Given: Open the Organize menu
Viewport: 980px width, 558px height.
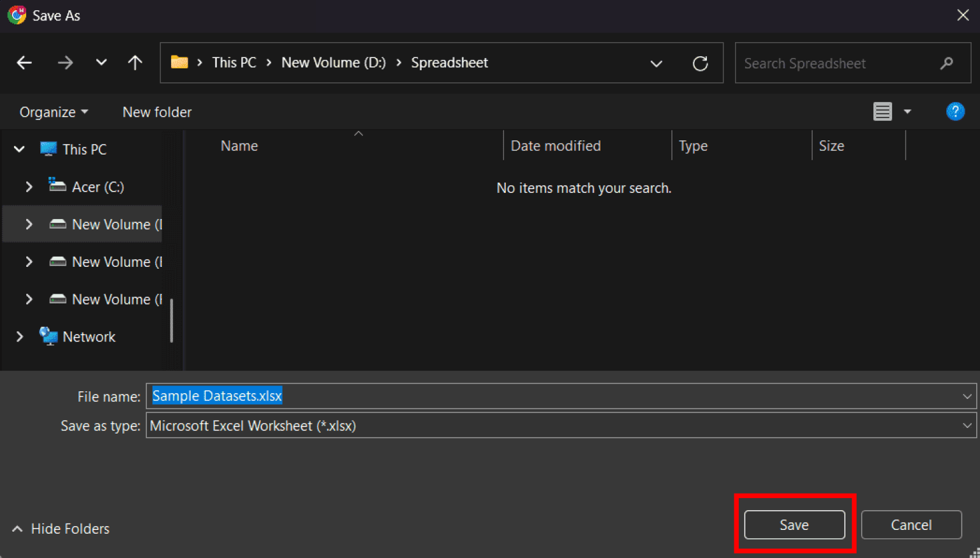Looking at the screenshot, I should pyautogui.click(x=54, y=112).
